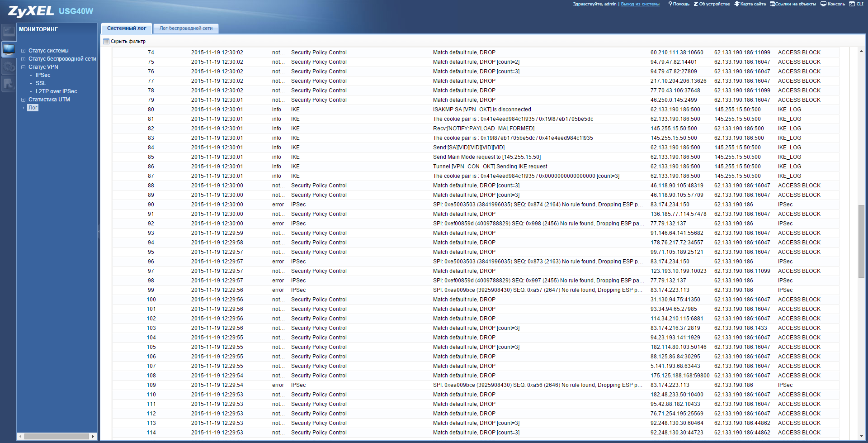Open the Configuration gears icon

coord(9,67)
